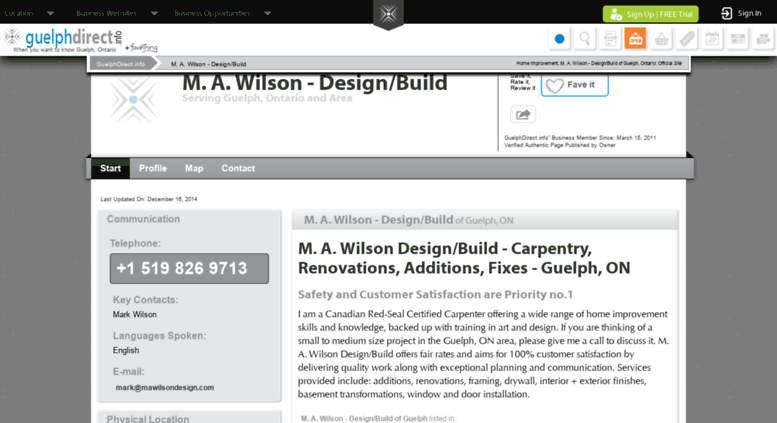Click the 'Last Updated On: December 16, 2014' text
Viewport: 777px width, 423px height.
click(x=149, y=199)
